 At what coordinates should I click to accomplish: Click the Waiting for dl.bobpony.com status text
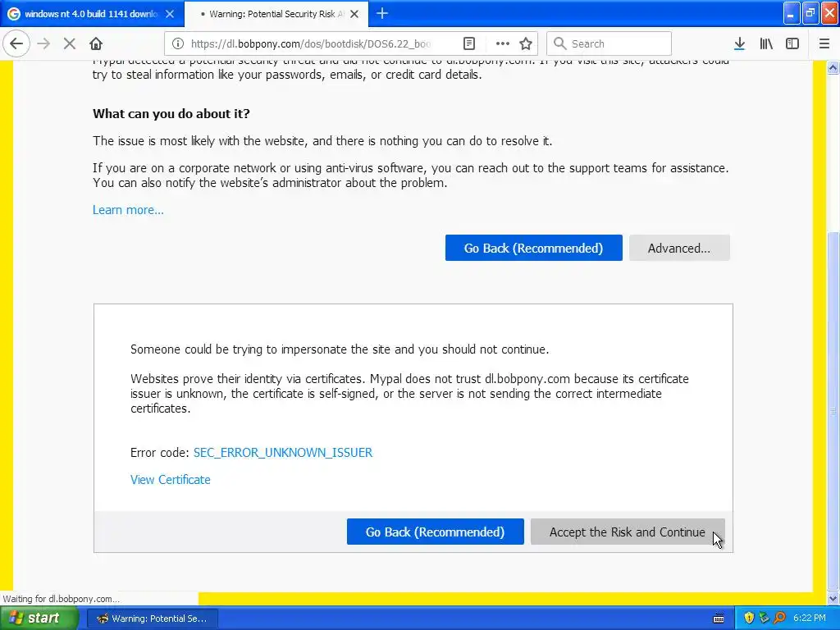(61, 599)
